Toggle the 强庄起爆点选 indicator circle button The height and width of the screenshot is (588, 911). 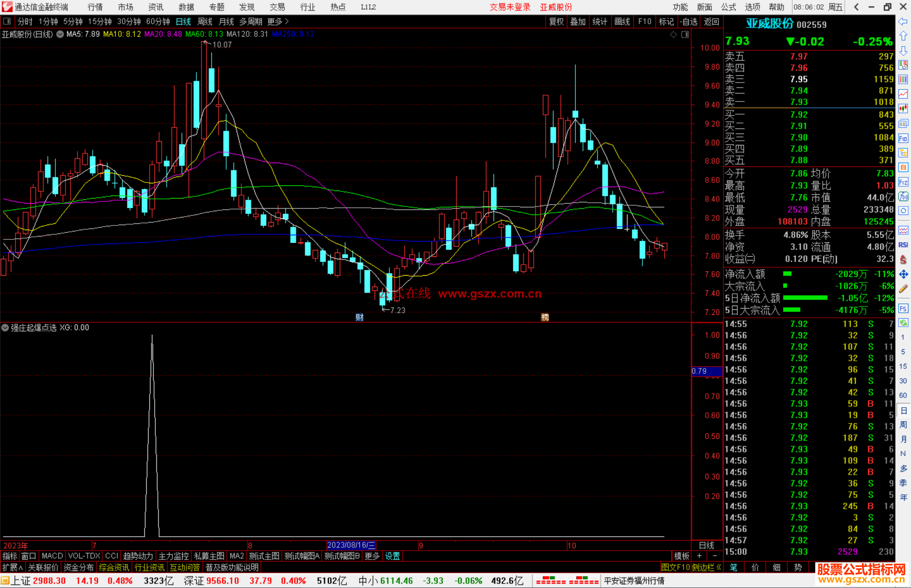pyautogui.click(x=5, y=328)
